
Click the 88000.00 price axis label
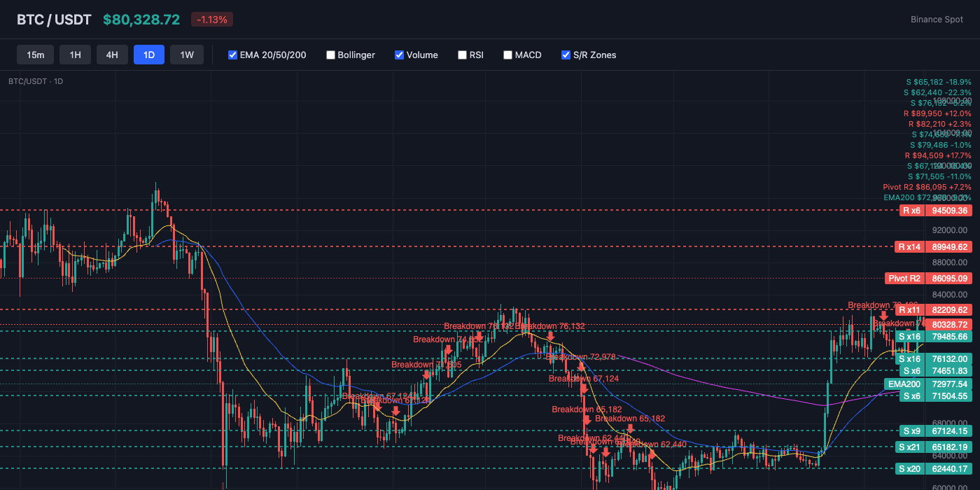[950, 262]
